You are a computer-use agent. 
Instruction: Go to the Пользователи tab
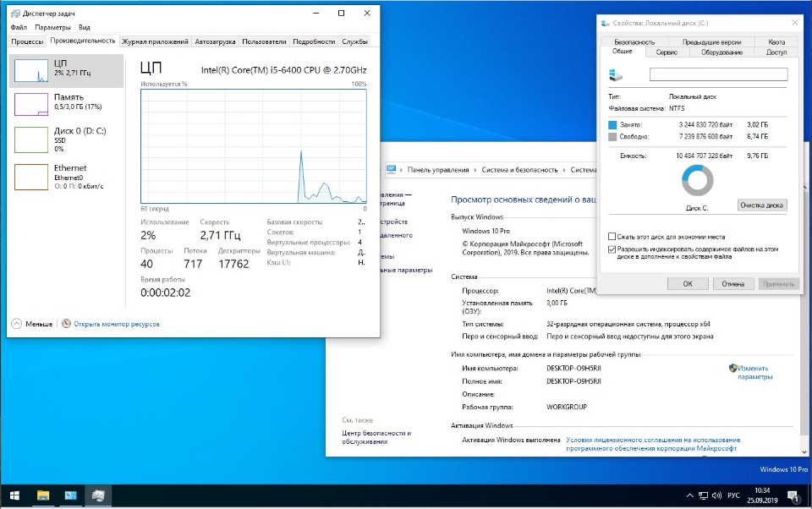pyautogui.click(x=264, y=41)
